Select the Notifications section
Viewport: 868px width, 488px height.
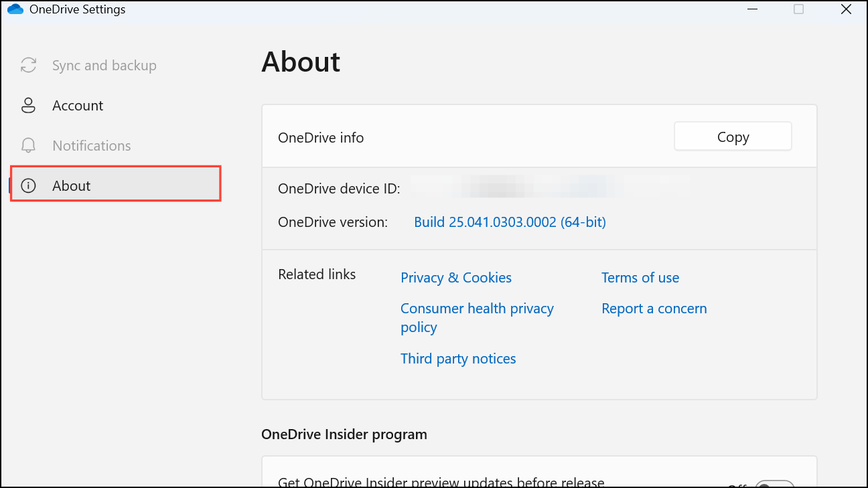coord(92,145)
